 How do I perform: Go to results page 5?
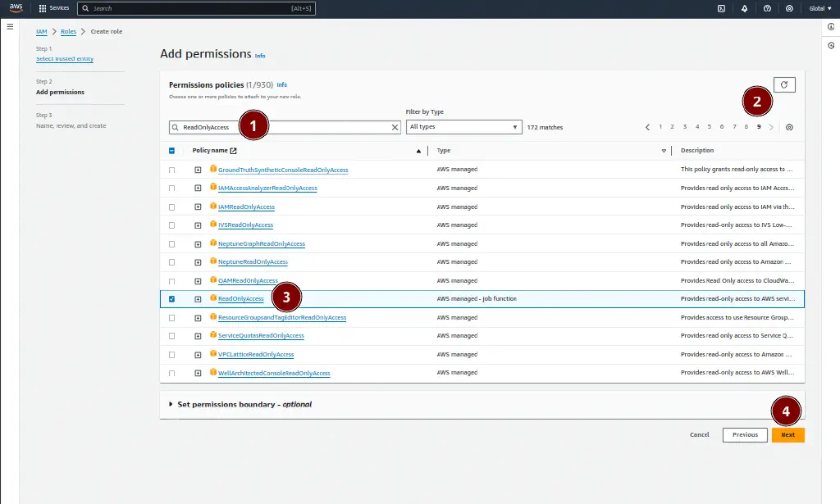[x=710, y=127]
